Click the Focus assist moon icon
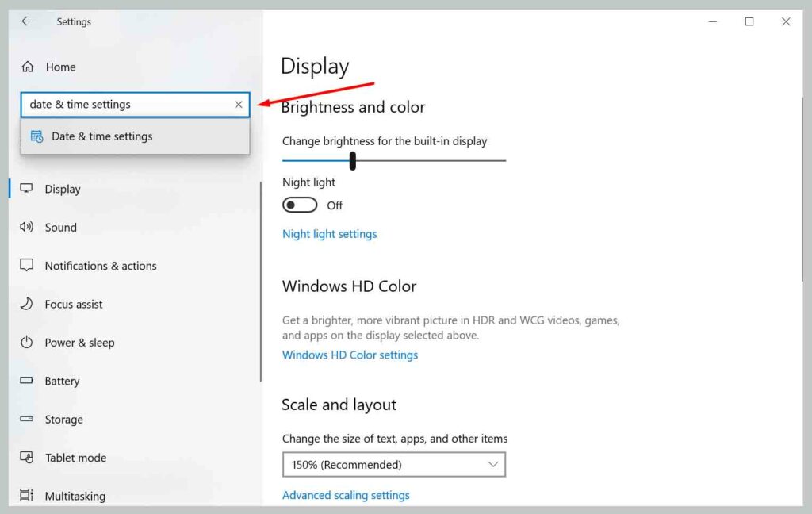The width and height of the screenshot is (812, 514). click(27, 304)
